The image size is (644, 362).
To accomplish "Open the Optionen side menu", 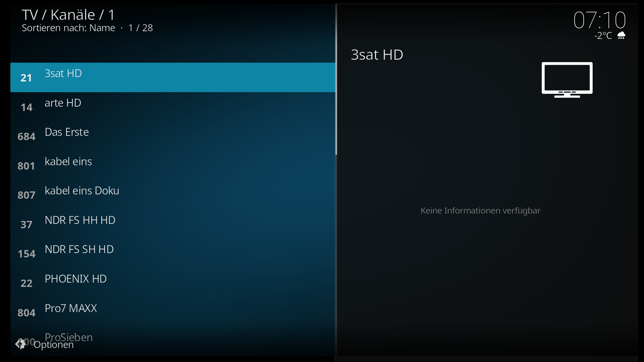I will point(44,344).
